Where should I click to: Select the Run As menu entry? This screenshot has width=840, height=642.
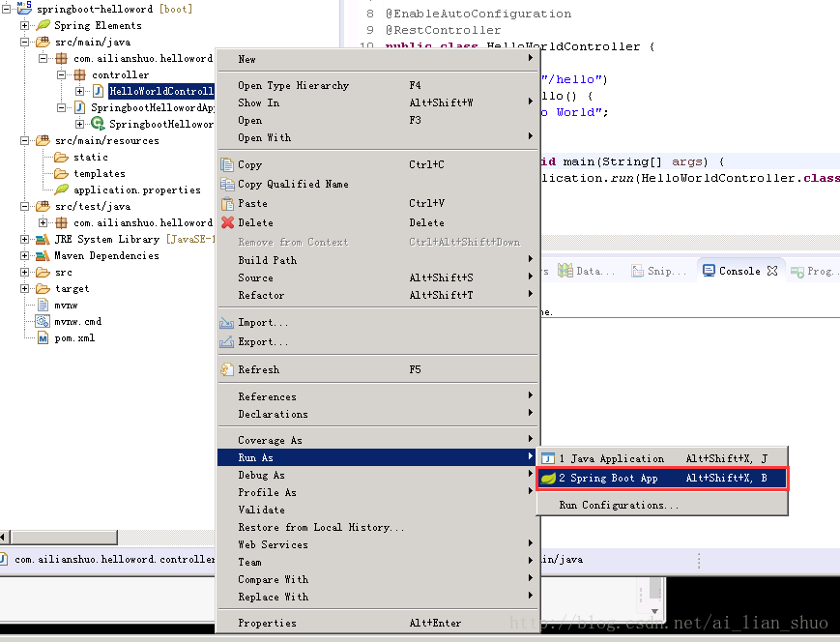[378, 457]
